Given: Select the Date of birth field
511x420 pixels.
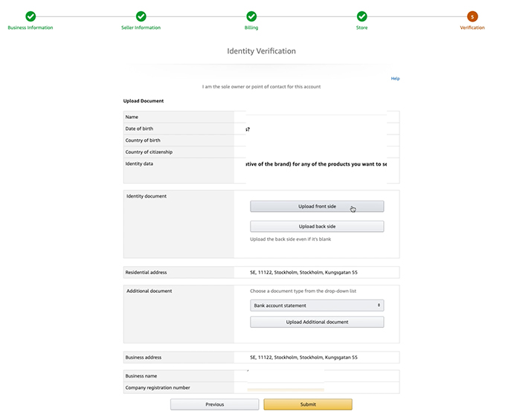Looking at the screenshot, I should click(316, 129).
